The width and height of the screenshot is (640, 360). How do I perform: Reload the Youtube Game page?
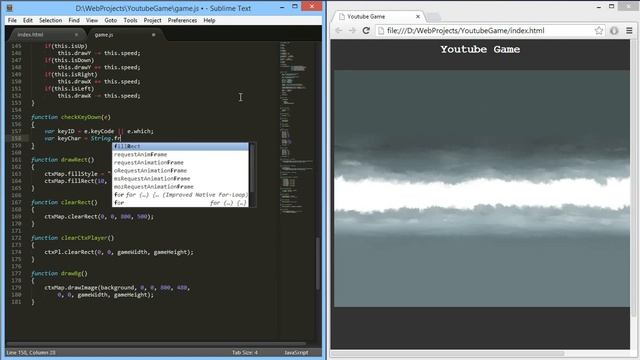tap(366, 31)
